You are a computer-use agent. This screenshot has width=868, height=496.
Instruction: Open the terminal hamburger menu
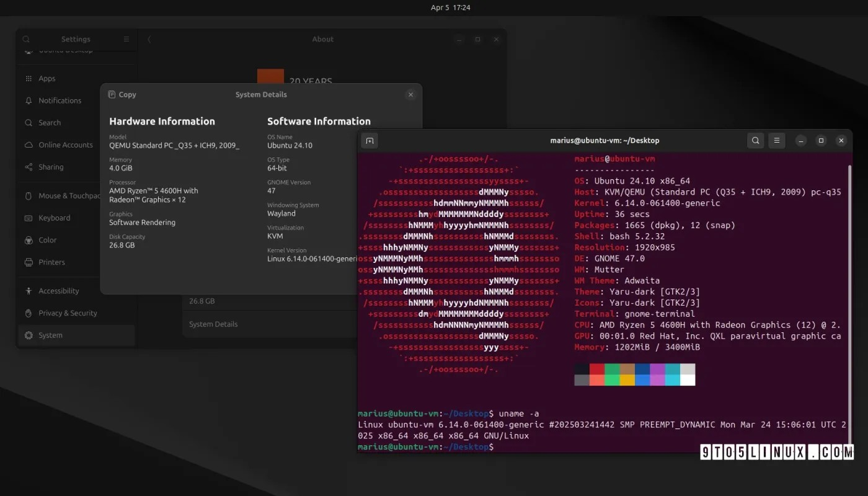tap(777, 141)
